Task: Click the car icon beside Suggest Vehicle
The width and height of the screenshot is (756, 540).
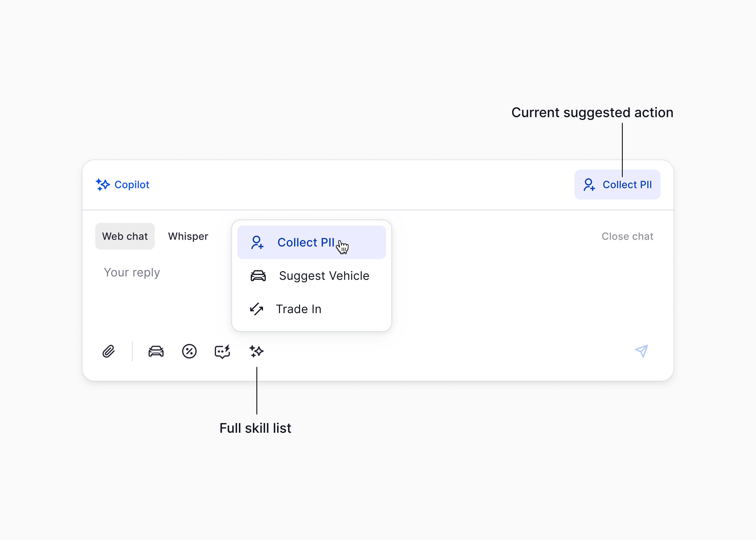Action: coord(258,276)
